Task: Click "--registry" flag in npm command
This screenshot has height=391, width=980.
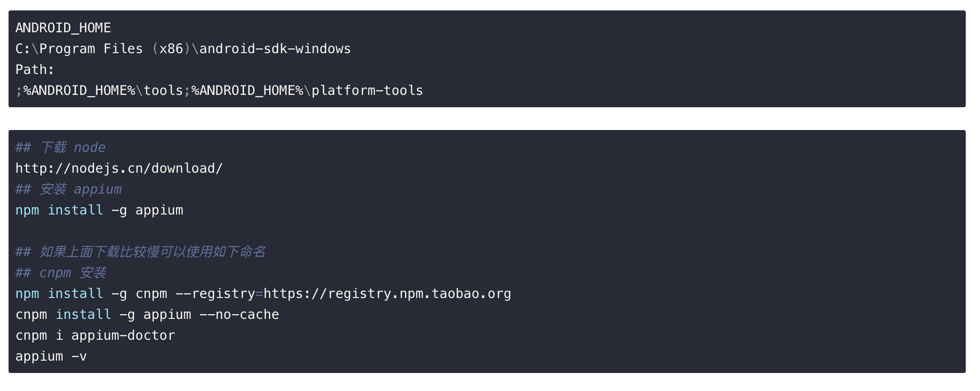Action: coord(215,294)
